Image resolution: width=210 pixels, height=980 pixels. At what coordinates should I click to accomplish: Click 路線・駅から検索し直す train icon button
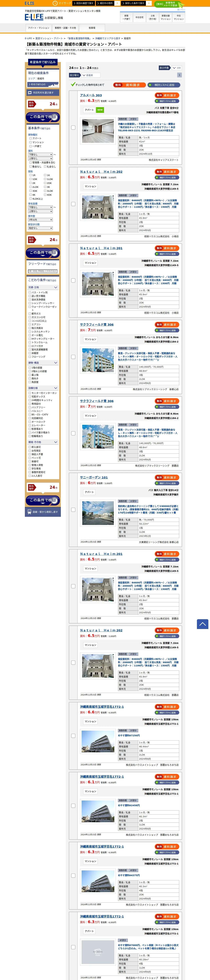tap(42, 512)
